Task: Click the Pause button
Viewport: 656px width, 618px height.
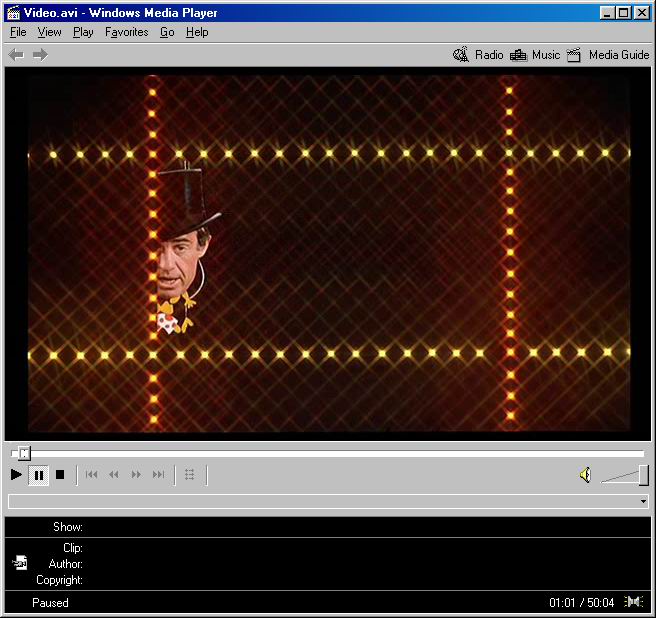Action: pyautogui.click(x=38, y=475)
